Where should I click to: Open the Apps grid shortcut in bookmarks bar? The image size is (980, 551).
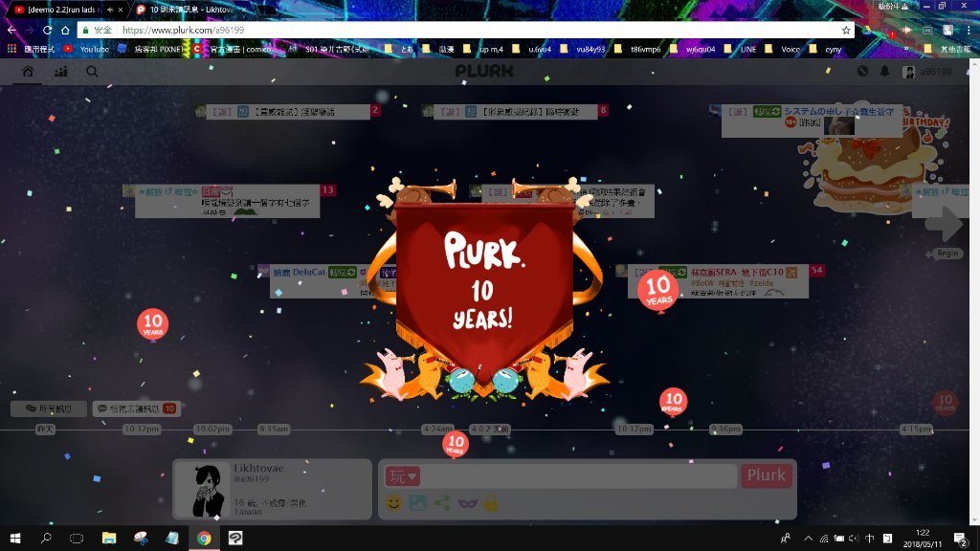pos(11,49)
